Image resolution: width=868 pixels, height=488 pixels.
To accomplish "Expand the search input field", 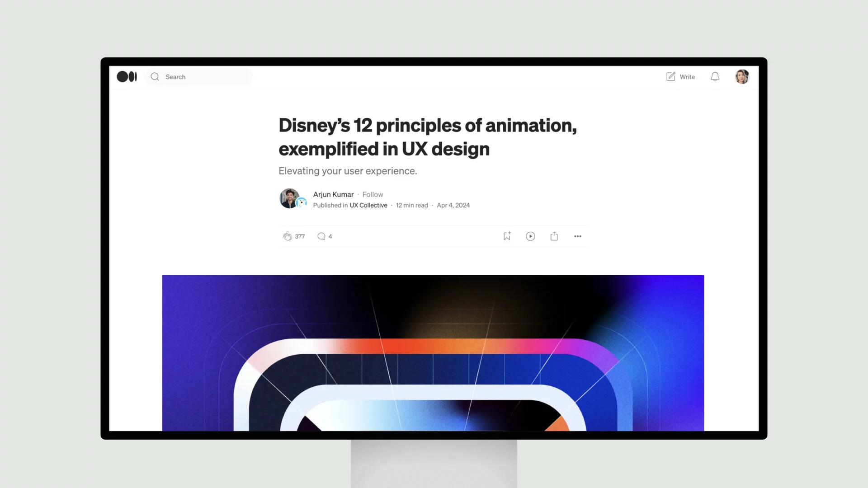I will [200, 76].
